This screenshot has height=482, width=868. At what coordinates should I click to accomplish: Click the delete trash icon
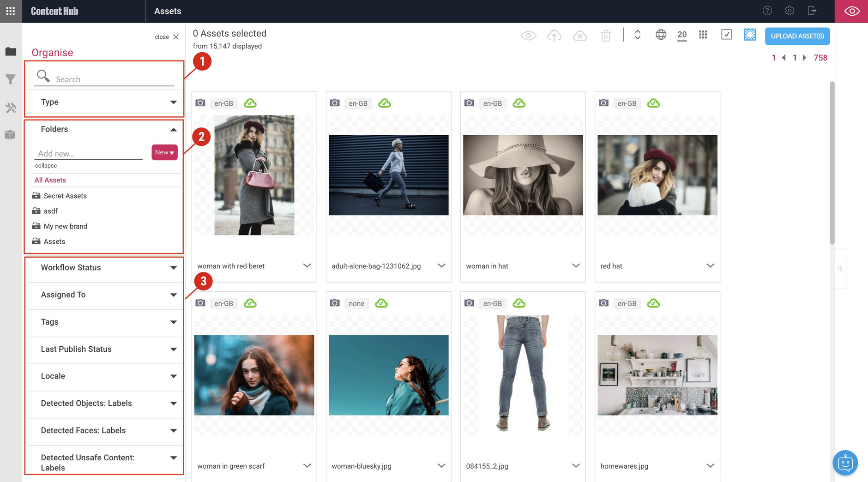[x=606, y=36]
